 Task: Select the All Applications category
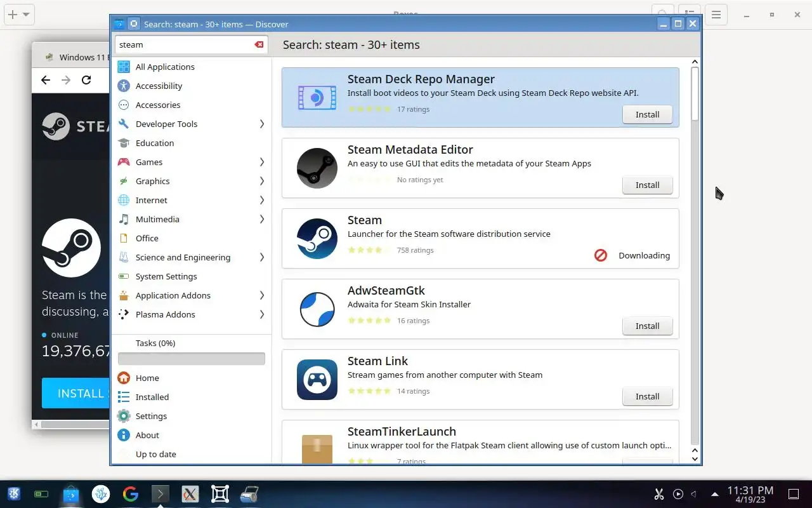191,67
